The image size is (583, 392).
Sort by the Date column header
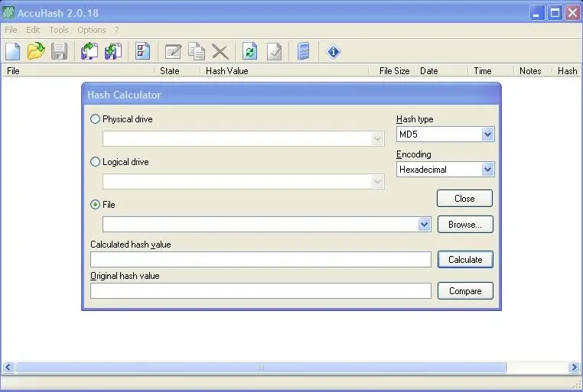point(441,70)
